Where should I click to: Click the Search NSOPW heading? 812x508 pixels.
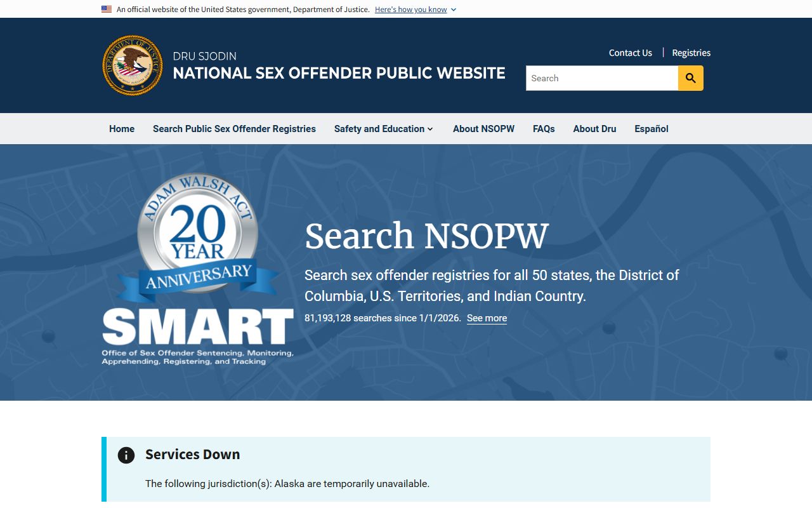click(426, 236)
